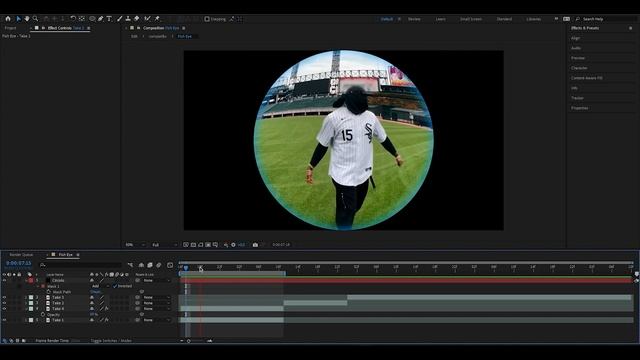The image size is (640, 360).
Task: Switch to Libraries workspace
Action: coord(533,19)
